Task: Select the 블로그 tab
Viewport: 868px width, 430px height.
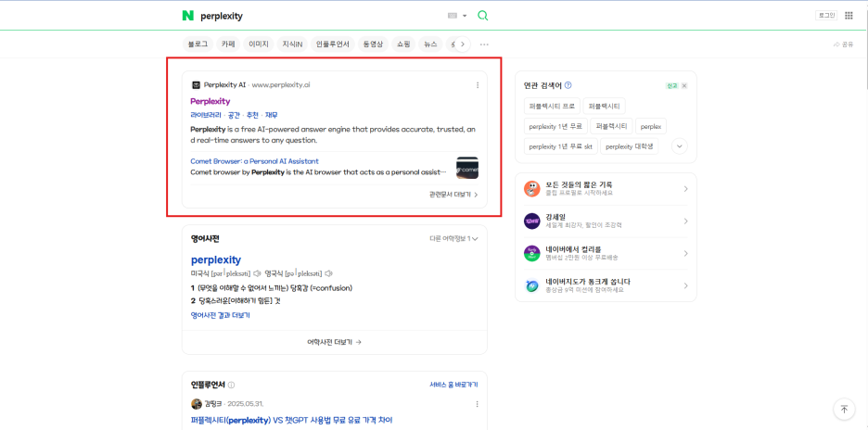Action: coord(198,44)
